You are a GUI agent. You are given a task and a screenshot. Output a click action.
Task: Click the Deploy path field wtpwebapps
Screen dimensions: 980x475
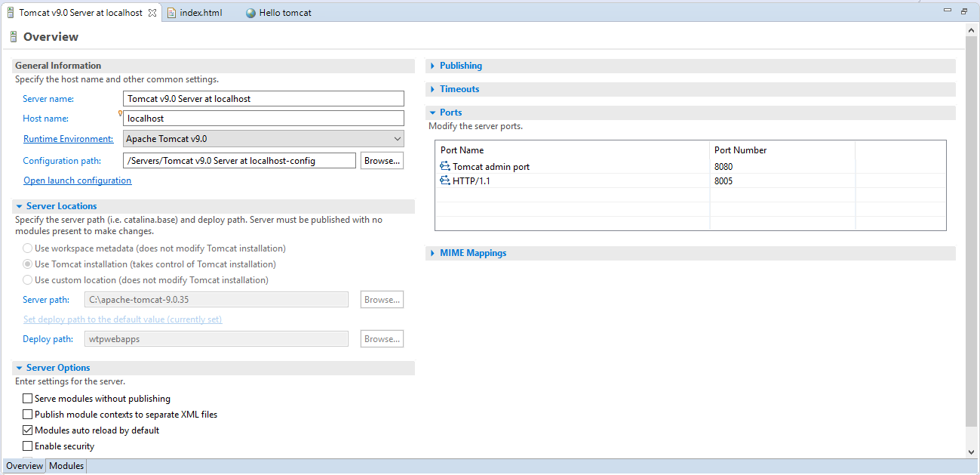(217, 339)
